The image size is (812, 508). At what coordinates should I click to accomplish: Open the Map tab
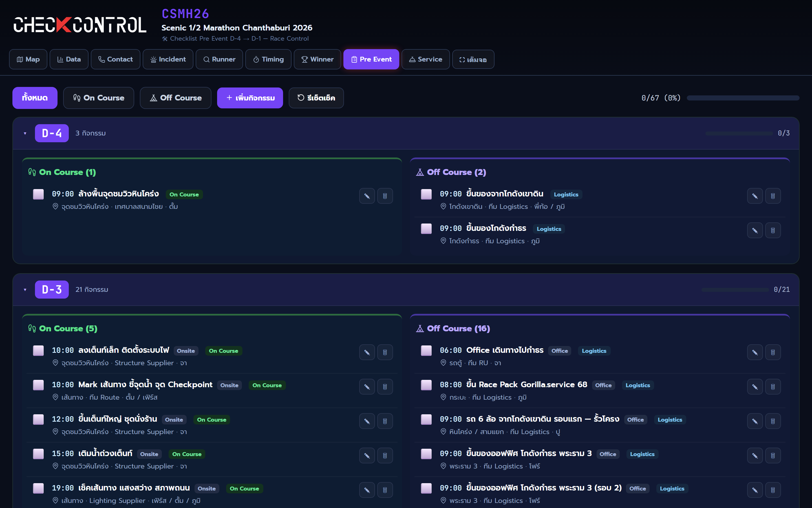click(x=28, y=60)
